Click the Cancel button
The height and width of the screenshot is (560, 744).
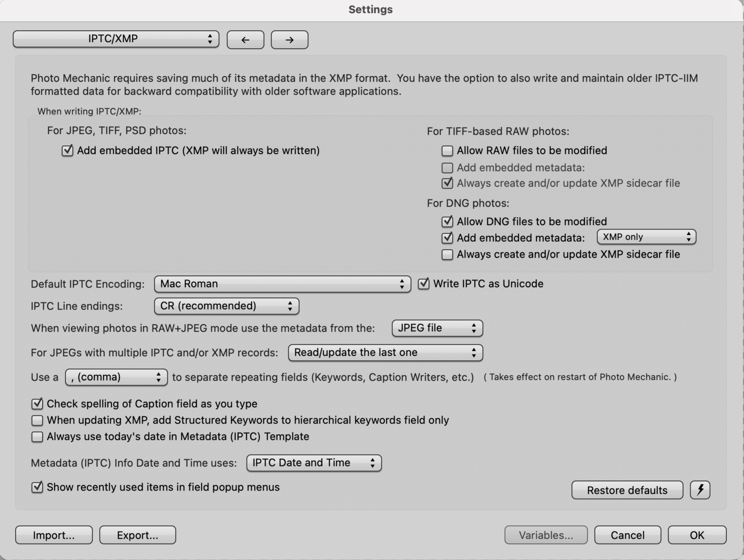coord(628,535)
